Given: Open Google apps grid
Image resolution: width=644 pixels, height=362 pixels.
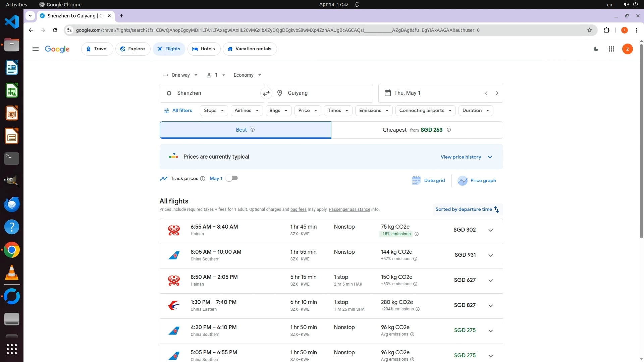Looking at the screenshot, I should [x=611, y=49].
